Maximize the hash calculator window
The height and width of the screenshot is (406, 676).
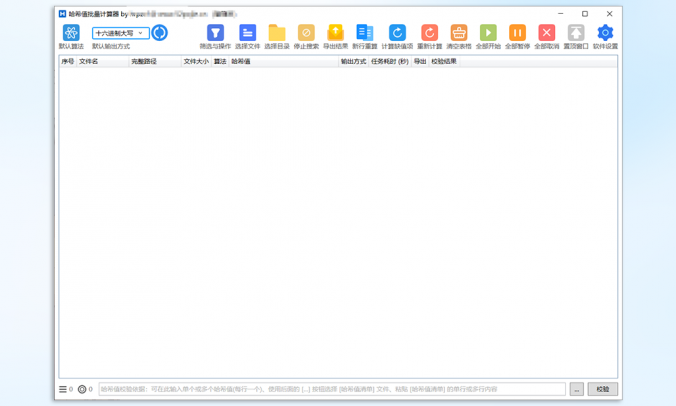pyautogui.click(x=585, y=14)
